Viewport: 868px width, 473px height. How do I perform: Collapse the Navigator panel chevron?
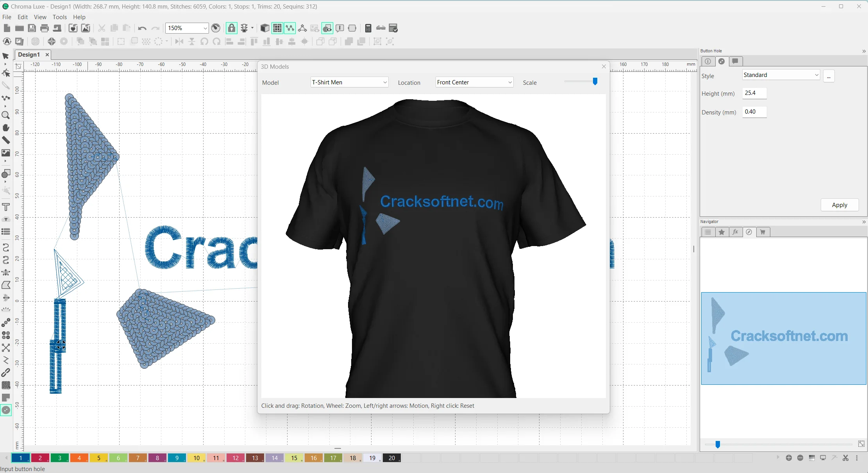pyautogui.click(x=864, y=222)
